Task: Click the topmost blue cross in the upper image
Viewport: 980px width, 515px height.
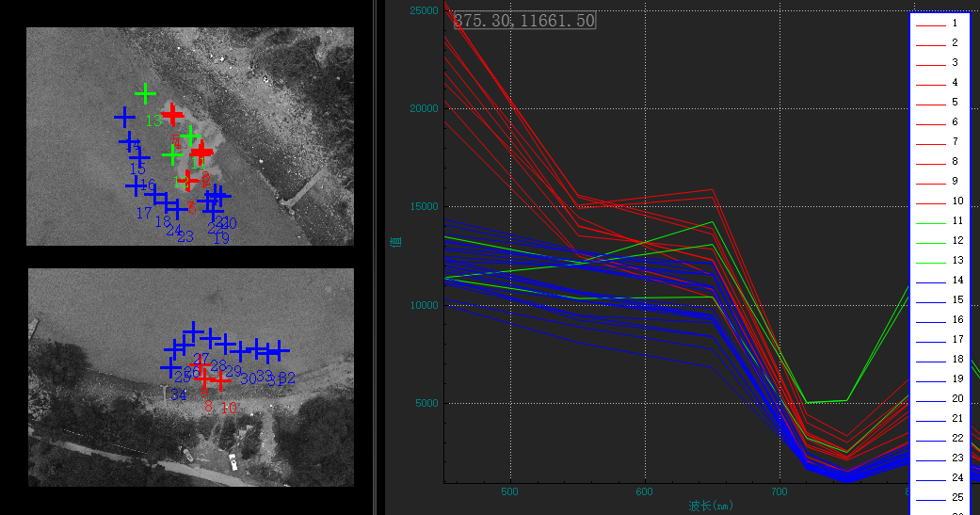Action: click(x=123, y=117)
